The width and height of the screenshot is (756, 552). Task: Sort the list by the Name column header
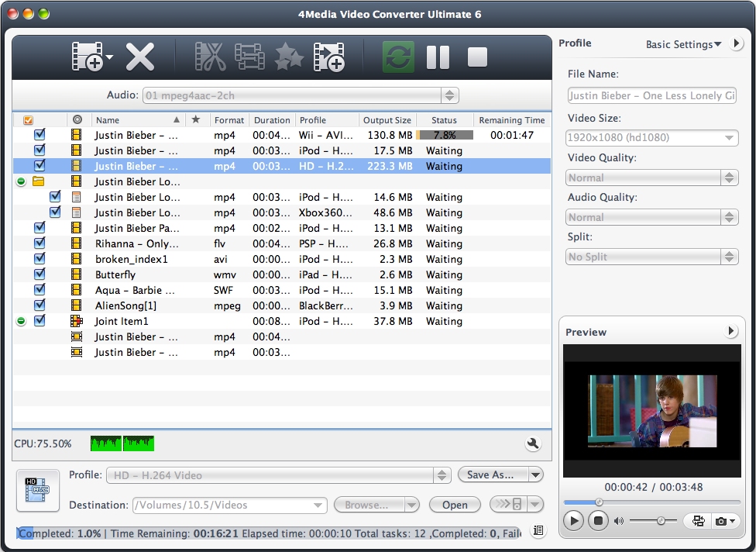coord(132,120)
